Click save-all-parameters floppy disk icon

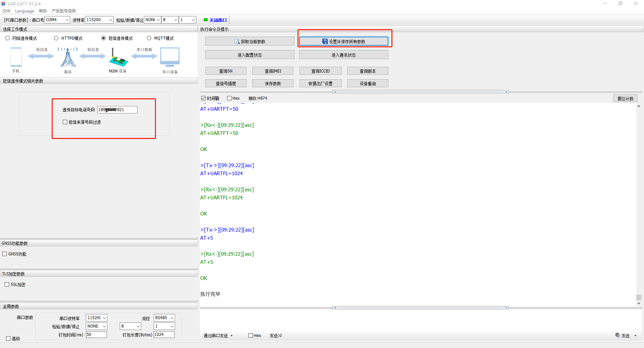tap(325, 42)
